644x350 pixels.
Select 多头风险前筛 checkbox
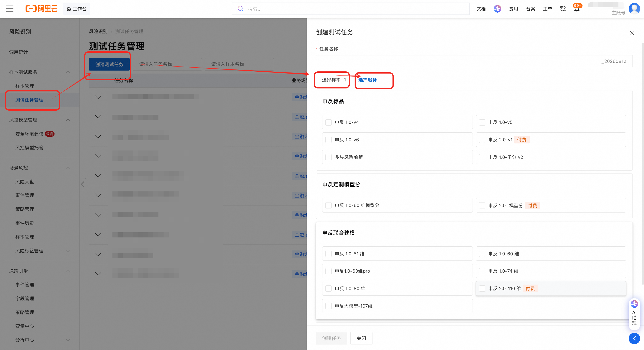pos(329,157)
